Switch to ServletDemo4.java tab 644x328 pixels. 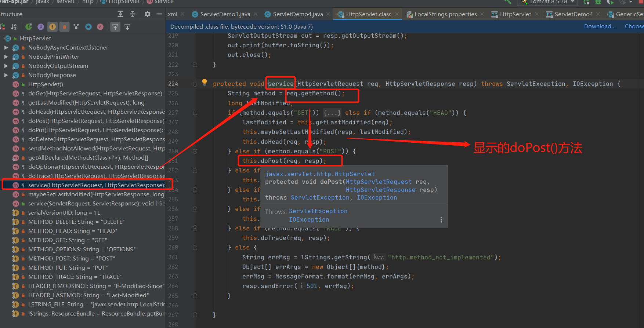(298, 14)
